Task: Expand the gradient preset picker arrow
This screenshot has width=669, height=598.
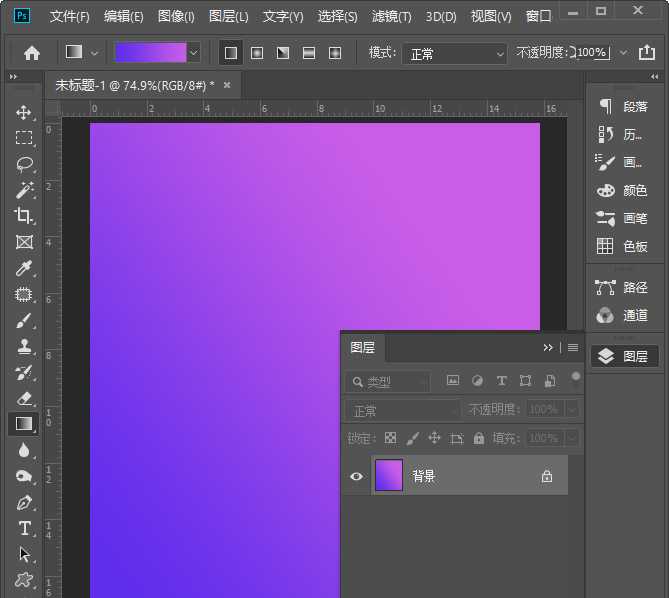Action: click(x=193, y=53)
